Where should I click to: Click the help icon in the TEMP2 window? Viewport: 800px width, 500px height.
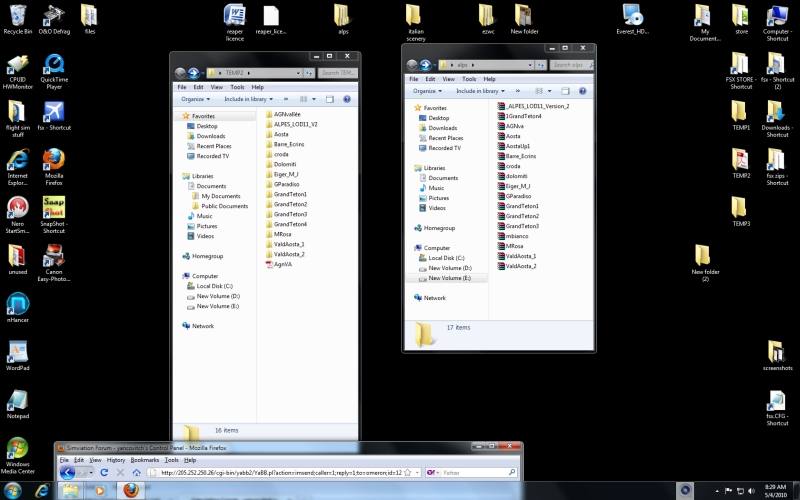click(x=347, y=99)
